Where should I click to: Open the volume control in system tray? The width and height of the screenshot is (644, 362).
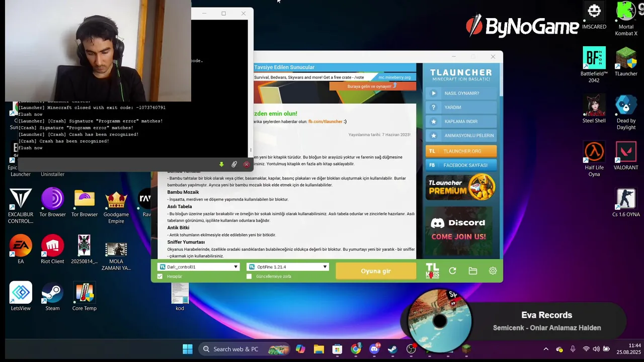pyautogui.click(x=596, y=349)
